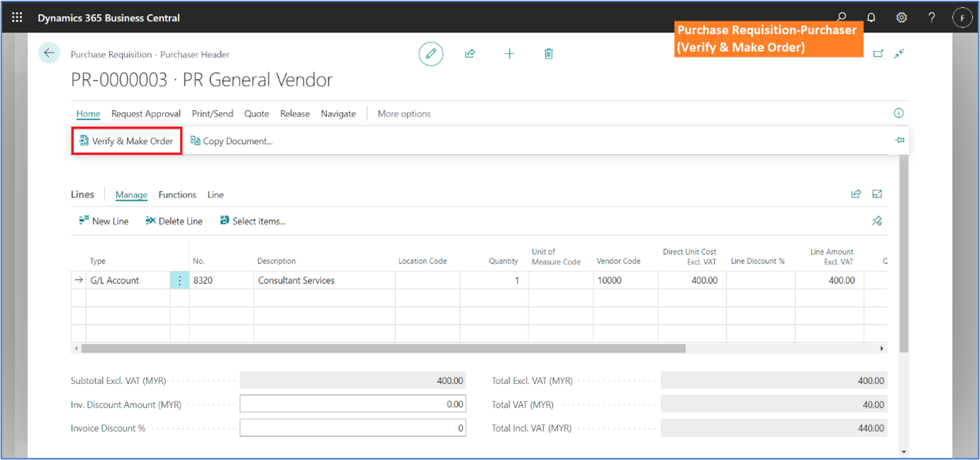The height and width of the screenshot is (460, 980).
Task: Open the user account avatar F
Action: [x=962, y=18]
